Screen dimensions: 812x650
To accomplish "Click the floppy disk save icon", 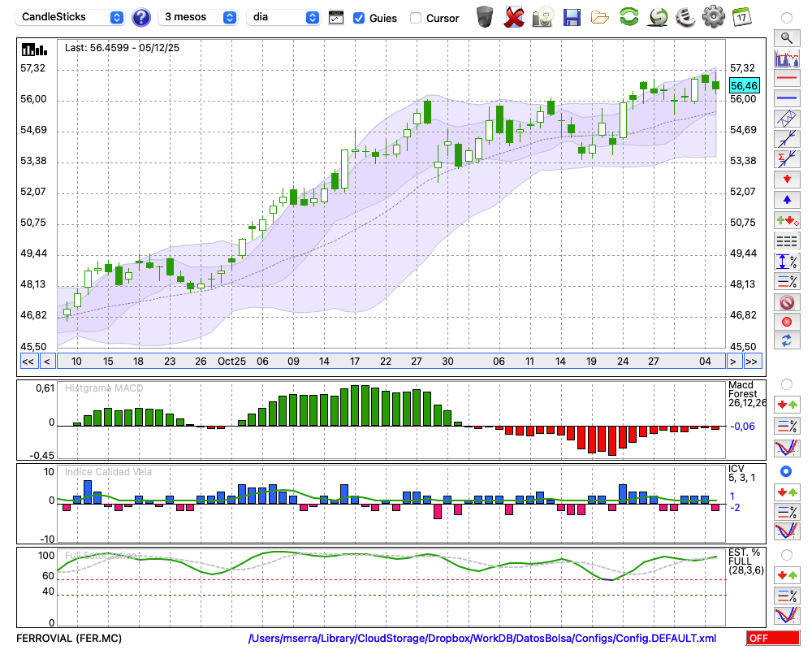I will (572, 17).
